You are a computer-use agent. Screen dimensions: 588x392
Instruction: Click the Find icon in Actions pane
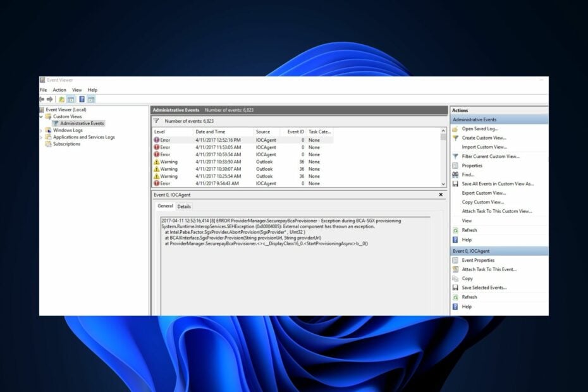[455, 176]
